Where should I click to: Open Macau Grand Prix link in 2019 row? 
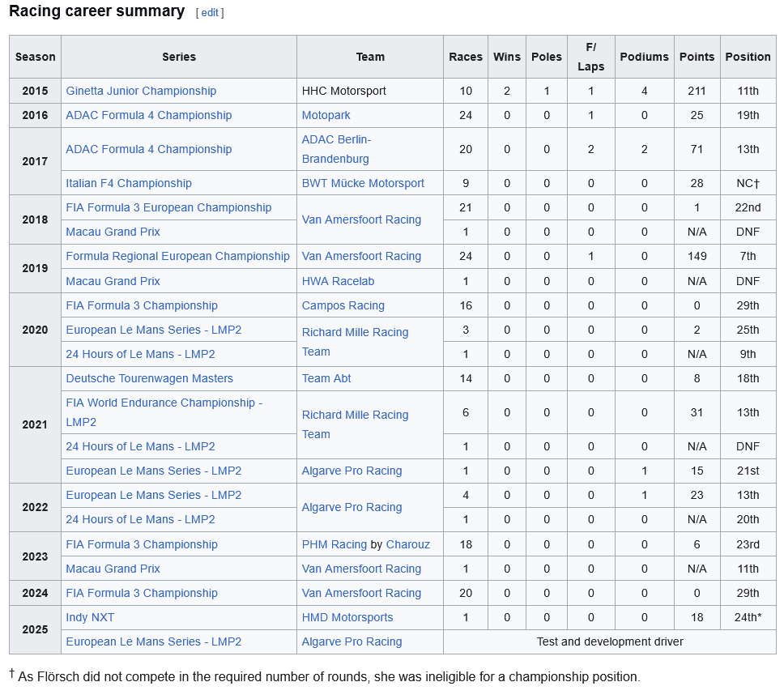pos(113,282)
